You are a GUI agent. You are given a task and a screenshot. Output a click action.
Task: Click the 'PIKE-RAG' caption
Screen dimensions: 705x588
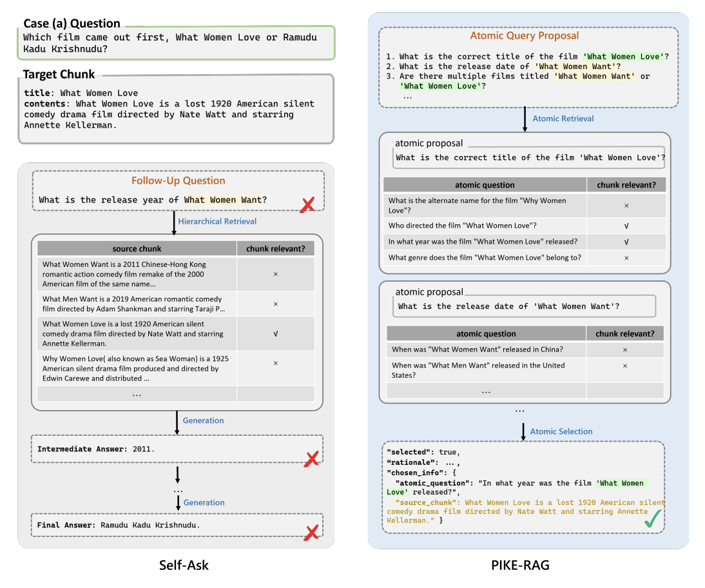(x=520, y=565)
